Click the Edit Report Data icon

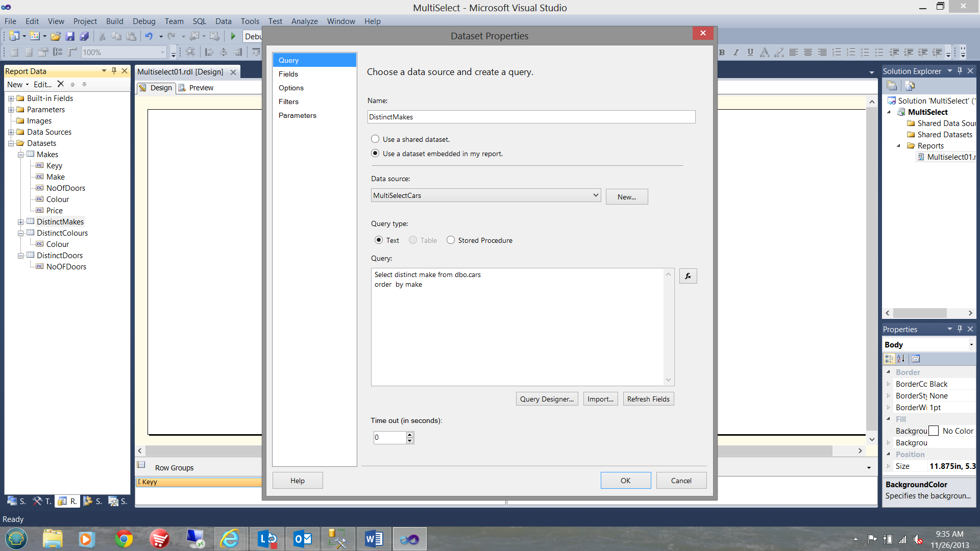point(42,84)
